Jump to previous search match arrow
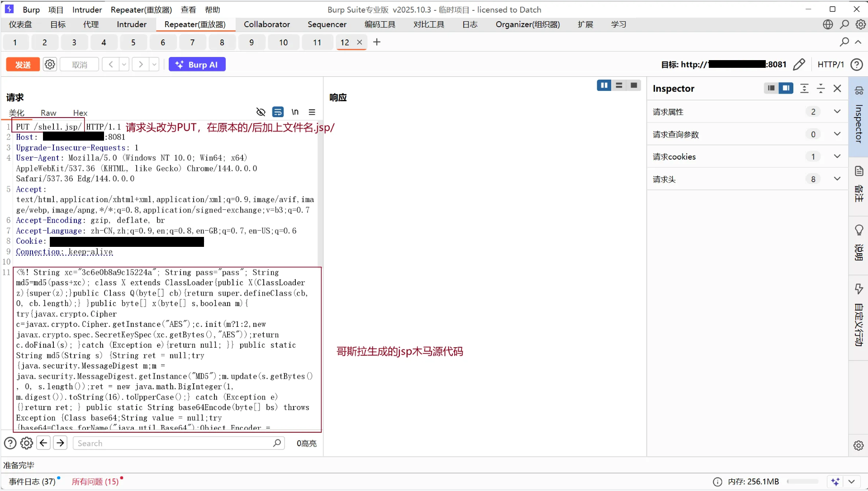This screenshot has width=868, height=491. tap(43, 443)
